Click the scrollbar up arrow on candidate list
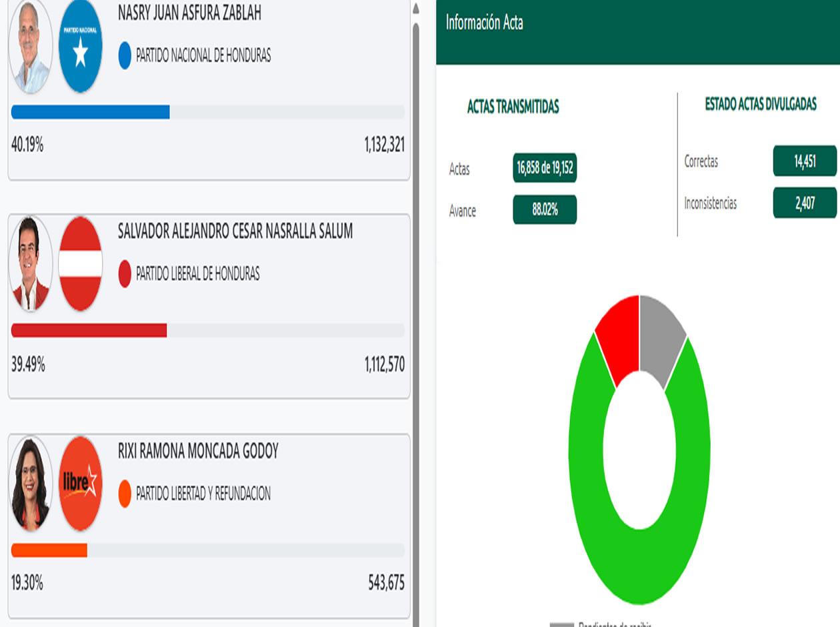 point(416,9)
